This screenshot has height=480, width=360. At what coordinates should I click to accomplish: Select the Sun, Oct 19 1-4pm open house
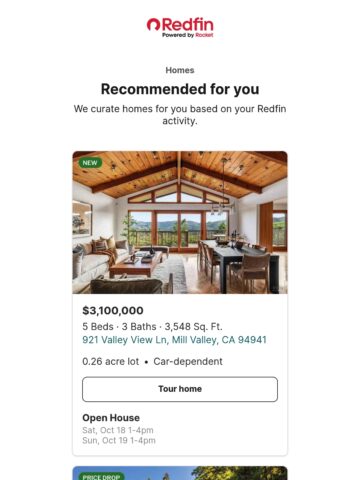[x=119, y=440]
